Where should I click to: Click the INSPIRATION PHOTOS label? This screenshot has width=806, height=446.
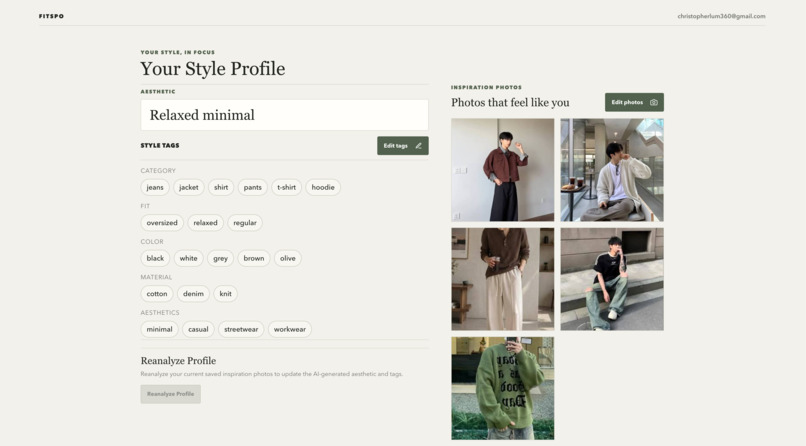pyautogui.click(x=486, y=87)
